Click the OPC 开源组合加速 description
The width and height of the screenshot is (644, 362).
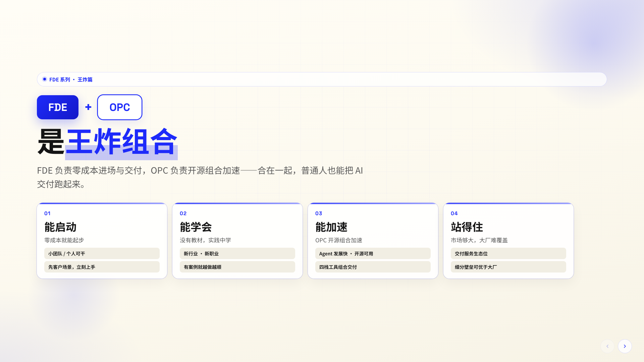(x=339, y=240)
